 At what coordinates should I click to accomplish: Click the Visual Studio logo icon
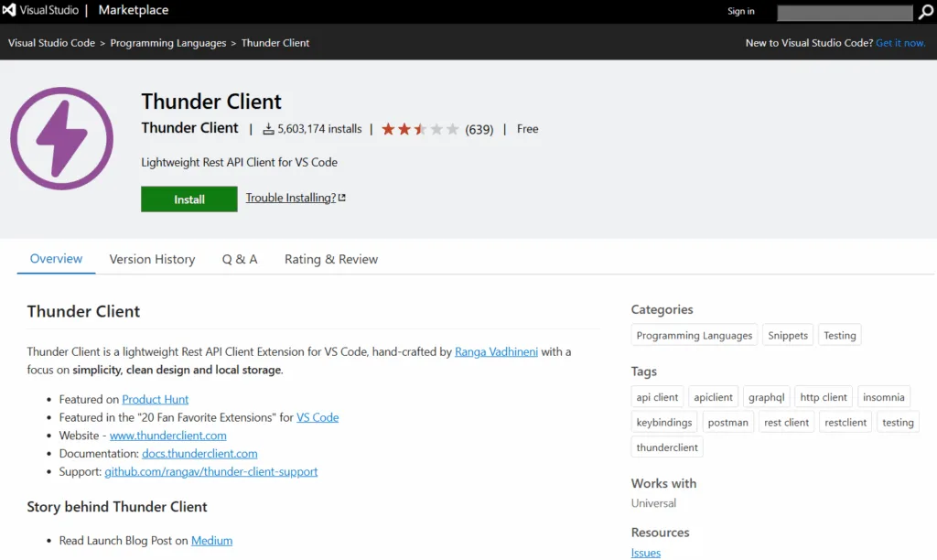click(x=9, y=10)
